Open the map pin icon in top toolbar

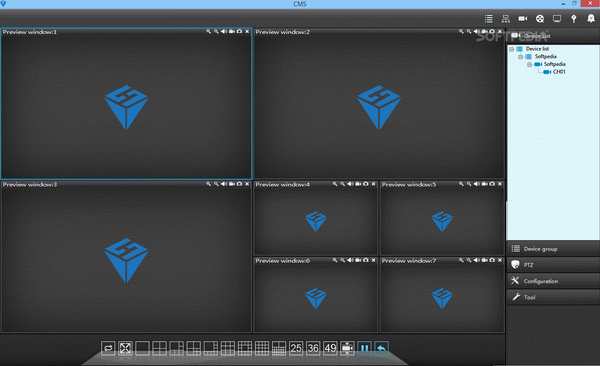[x=574, y=19]
